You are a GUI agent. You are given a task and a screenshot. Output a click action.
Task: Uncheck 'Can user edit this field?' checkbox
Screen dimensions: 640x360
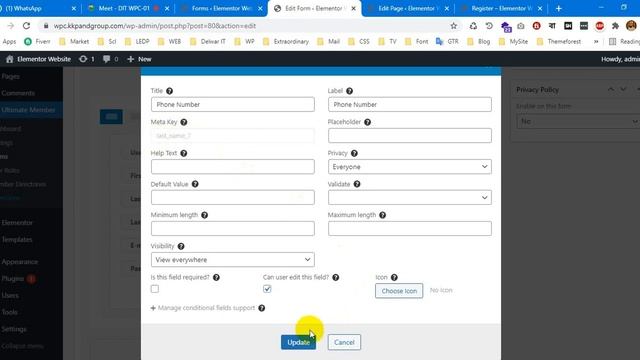[x=267, y=289]
